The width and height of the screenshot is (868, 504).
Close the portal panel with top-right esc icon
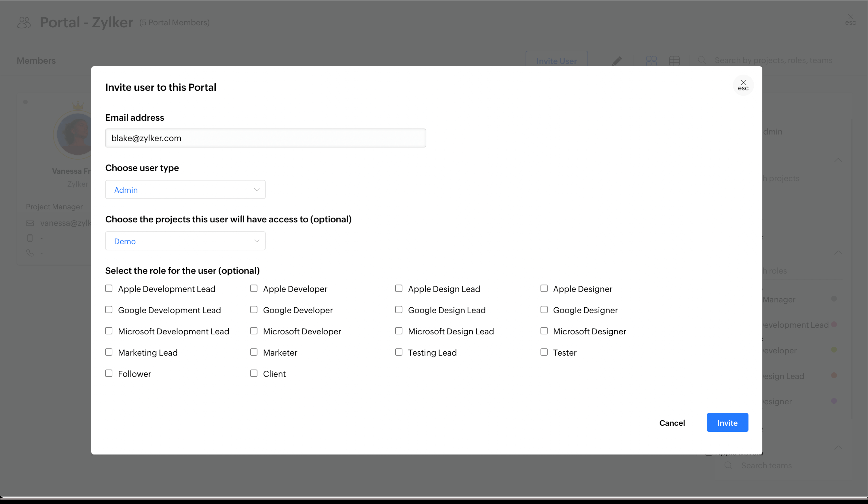pyautogui.click(x=850, y=19)
